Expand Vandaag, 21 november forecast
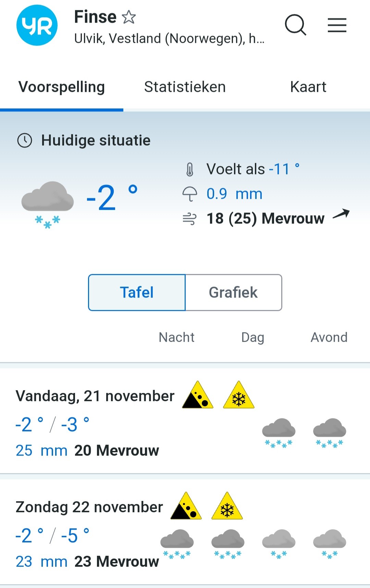 [x=95, y=396]
